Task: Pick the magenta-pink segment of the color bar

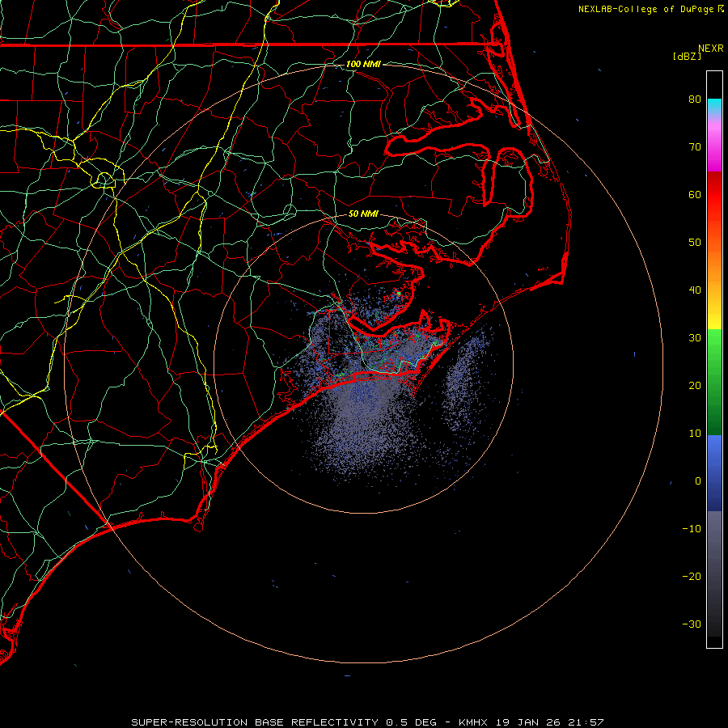Action: (x=714, y=144)
